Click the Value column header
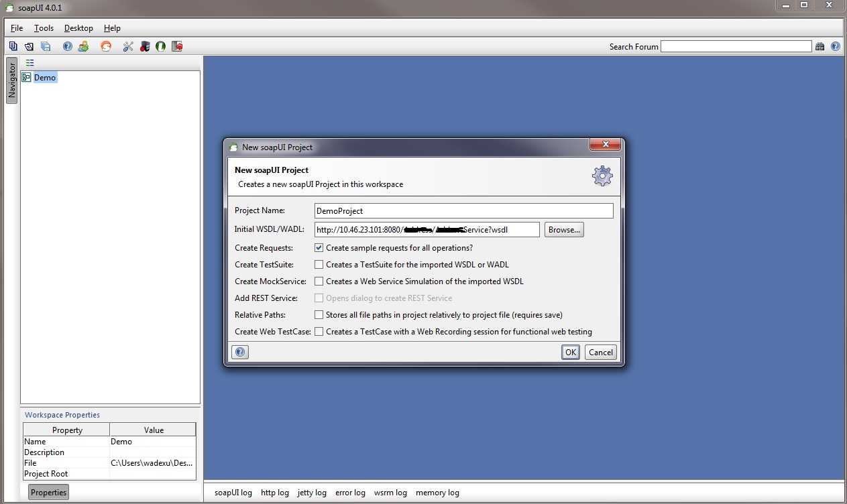Screen dimensions: 847x504 pyautogui.click(x=154, y=430)
